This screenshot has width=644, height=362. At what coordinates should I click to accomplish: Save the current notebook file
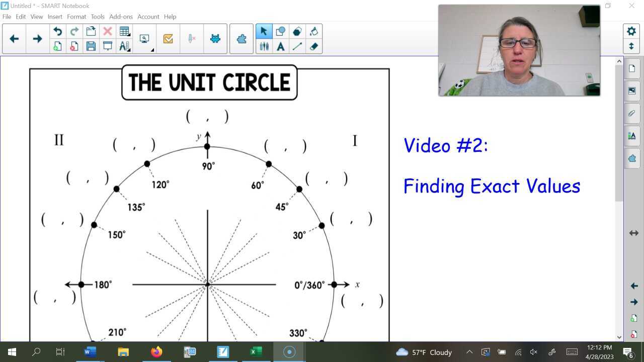pos(91,46)
